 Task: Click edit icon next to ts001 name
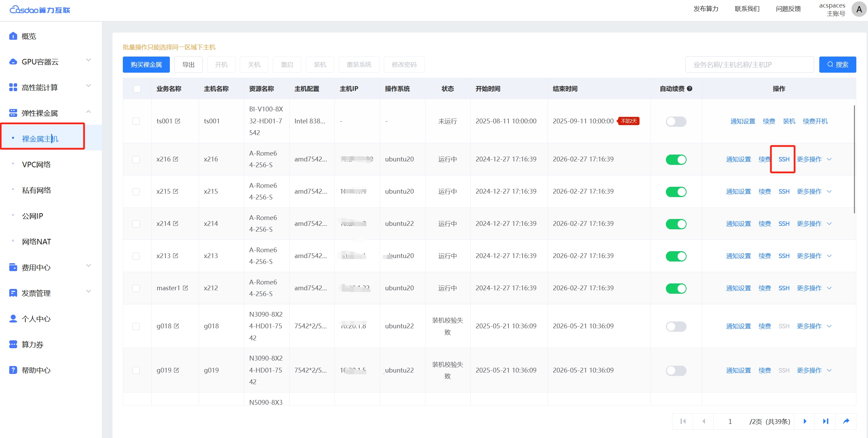click(x=177, y=121)
